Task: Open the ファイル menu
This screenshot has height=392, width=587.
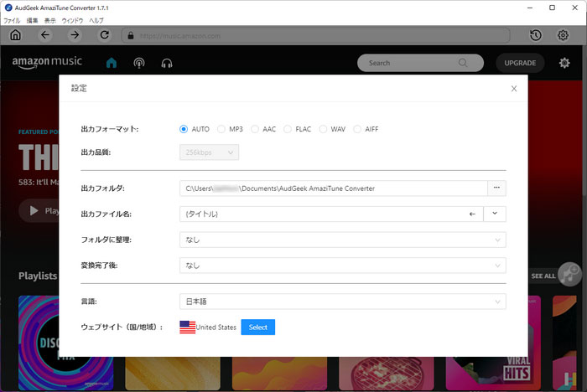Action: (12, 21)
